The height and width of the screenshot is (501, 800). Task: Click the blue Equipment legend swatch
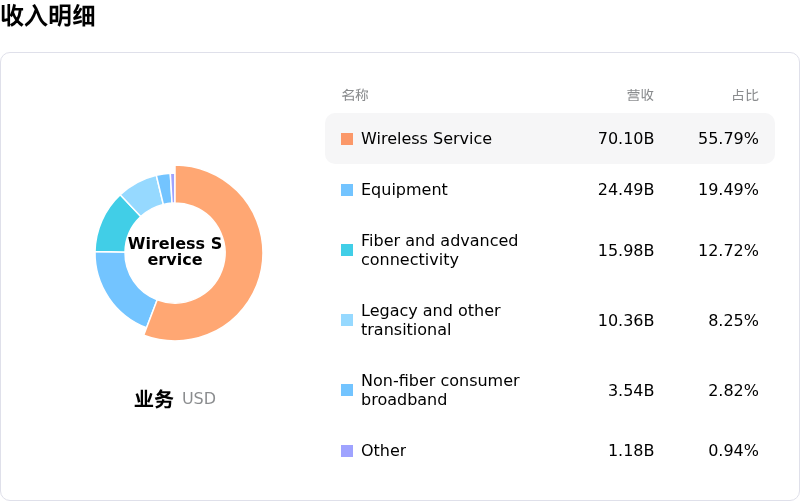point(347,190)
